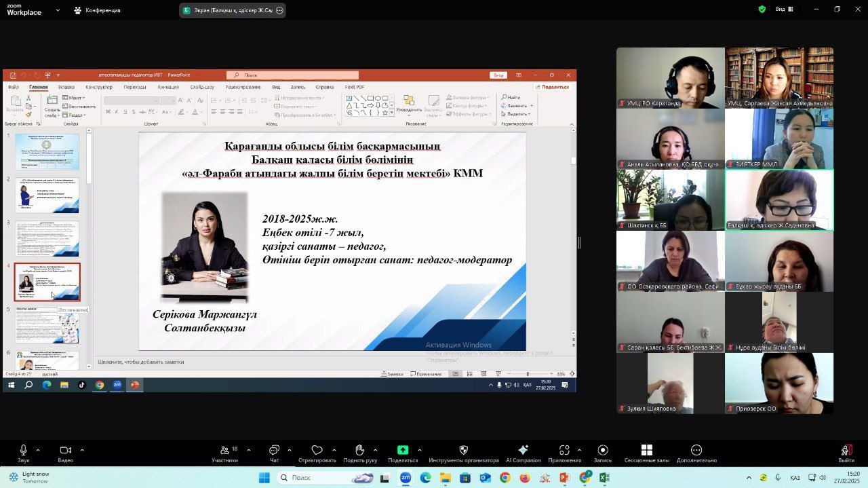Open Сессионные залы breakout rooms
868x488 pixels.
[x=646, y=450]
